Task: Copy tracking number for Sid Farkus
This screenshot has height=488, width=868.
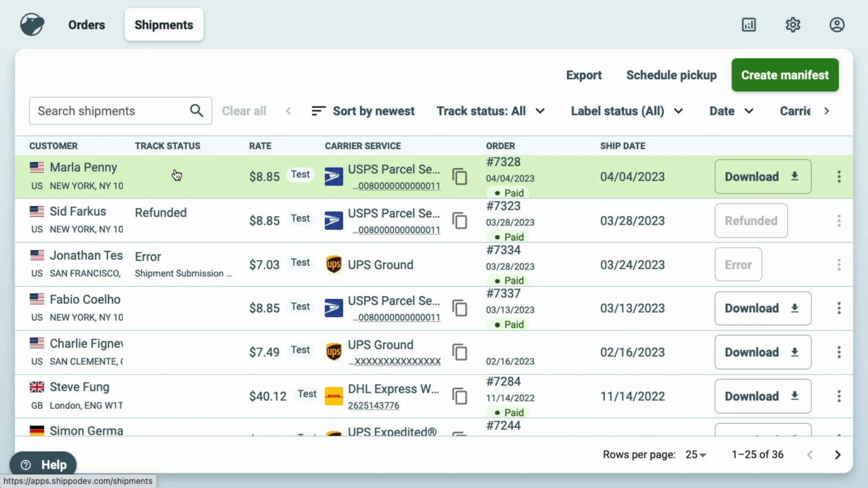Action: coord(460,221)
